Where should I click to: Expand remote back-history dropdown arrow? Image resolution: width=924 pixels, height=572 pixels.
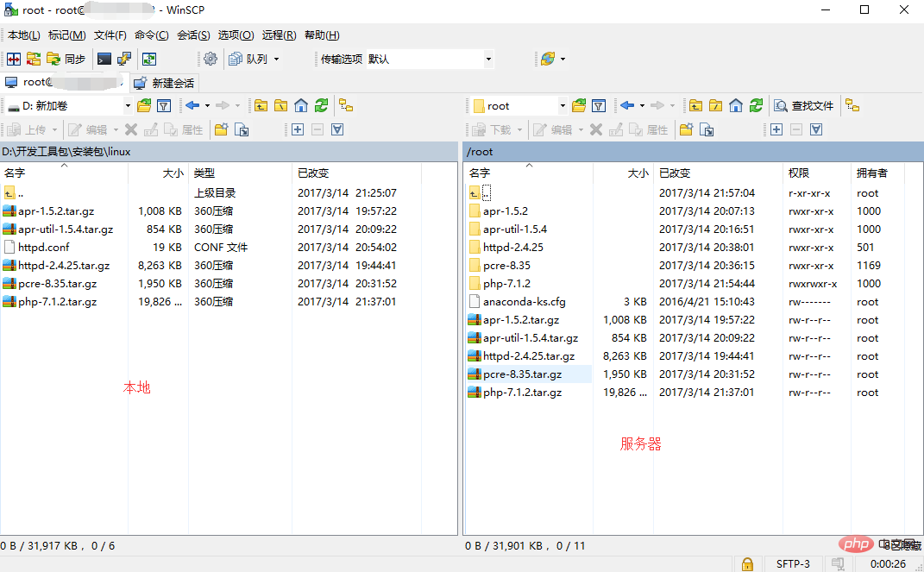point(642,106)
